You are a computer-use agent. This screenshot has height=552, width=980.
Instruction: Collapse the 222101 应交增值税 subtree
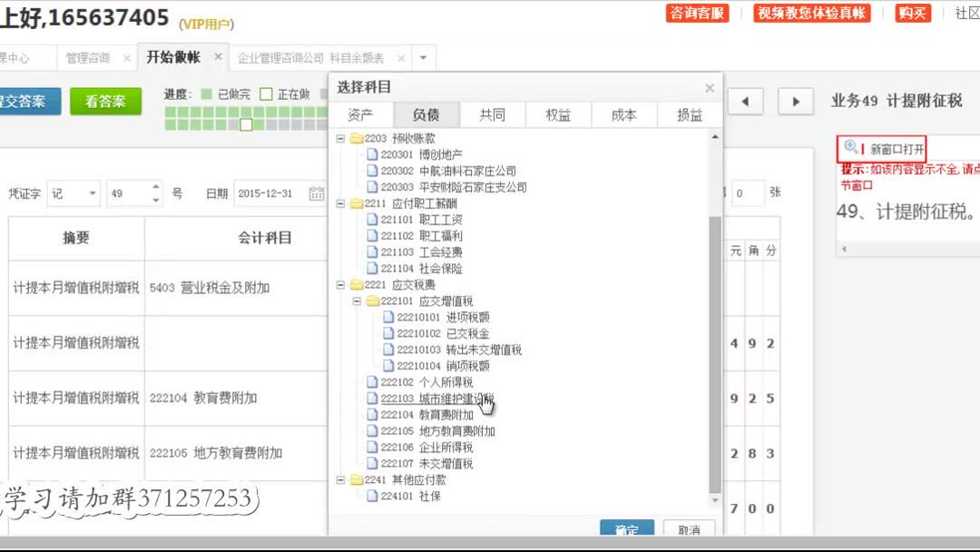(357, 301)
